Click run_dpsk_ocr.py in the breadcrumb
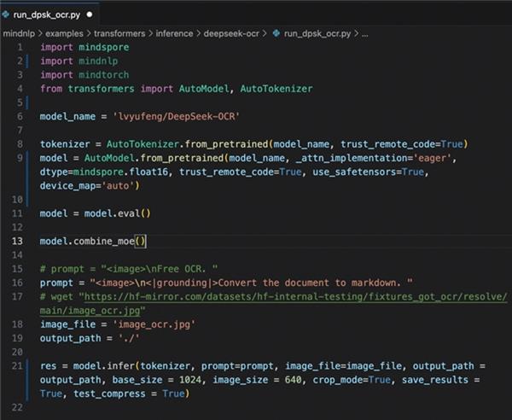512x420 pixels. point(317,33)
